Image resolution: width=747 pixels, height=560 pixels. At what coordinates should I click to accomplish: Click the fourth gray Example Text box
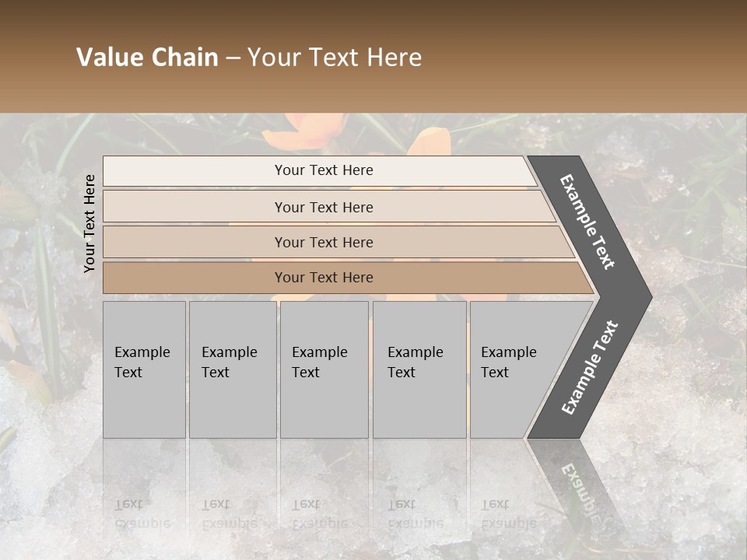click(x=419, y=369)
